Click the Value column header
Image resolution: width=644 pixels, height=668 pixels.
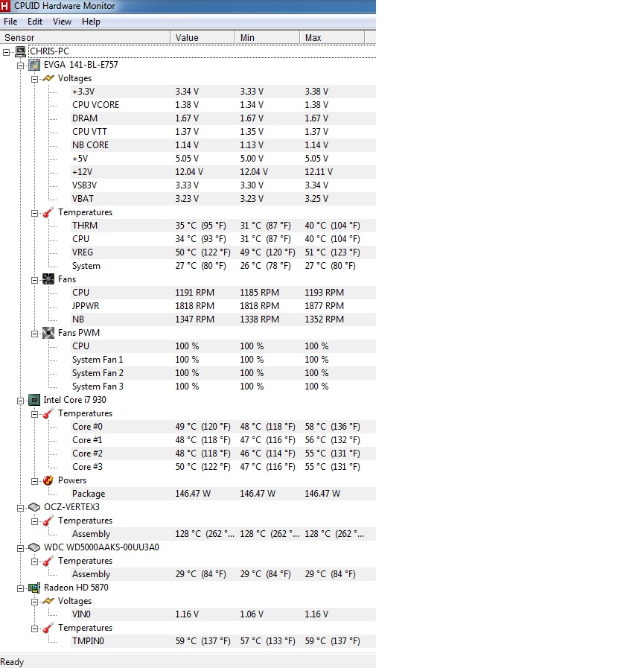(x=203, y=37)
